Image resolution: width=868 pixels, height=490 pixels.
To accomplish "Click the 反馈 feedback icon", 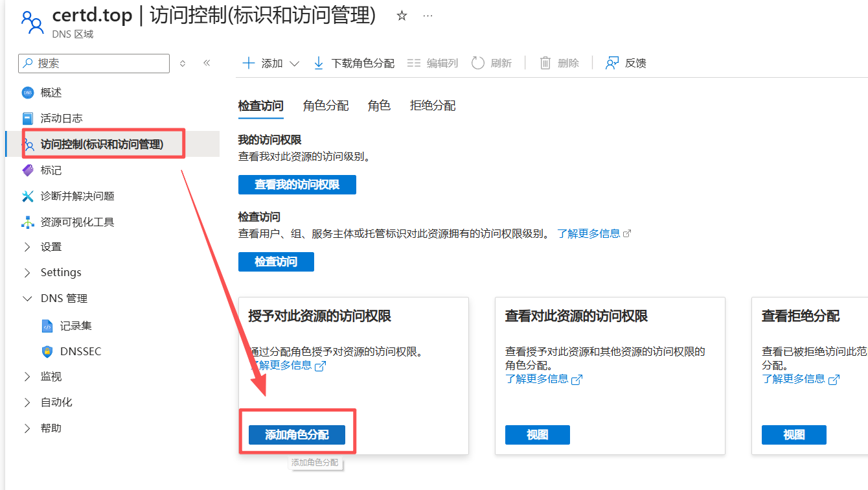I will [x=611, y=63].
